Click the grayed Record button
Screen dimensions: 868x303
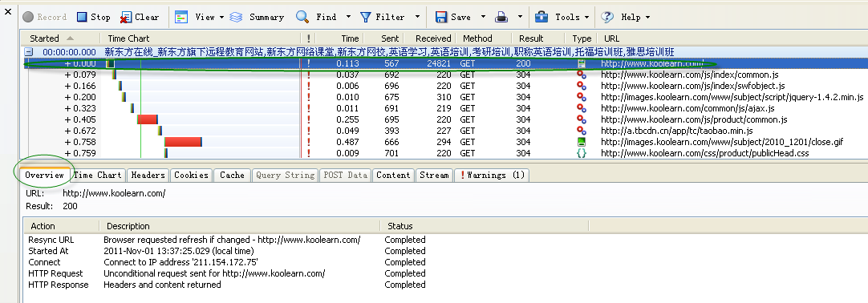click(44, 17)
